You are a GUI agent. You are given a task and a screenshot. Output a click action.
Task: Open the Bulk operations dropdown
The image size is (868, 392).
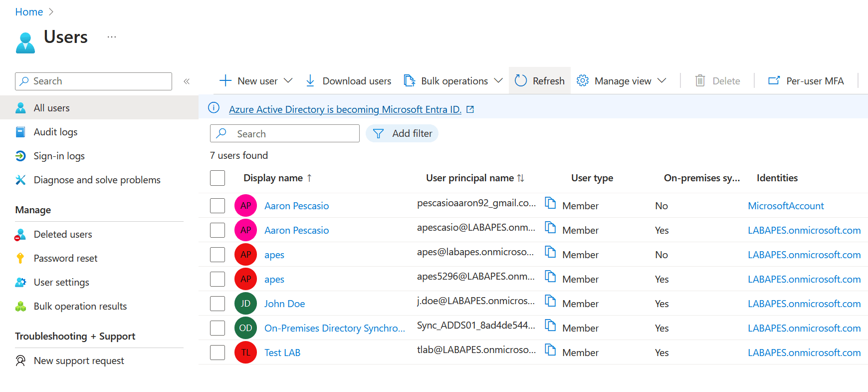[498, 81]
